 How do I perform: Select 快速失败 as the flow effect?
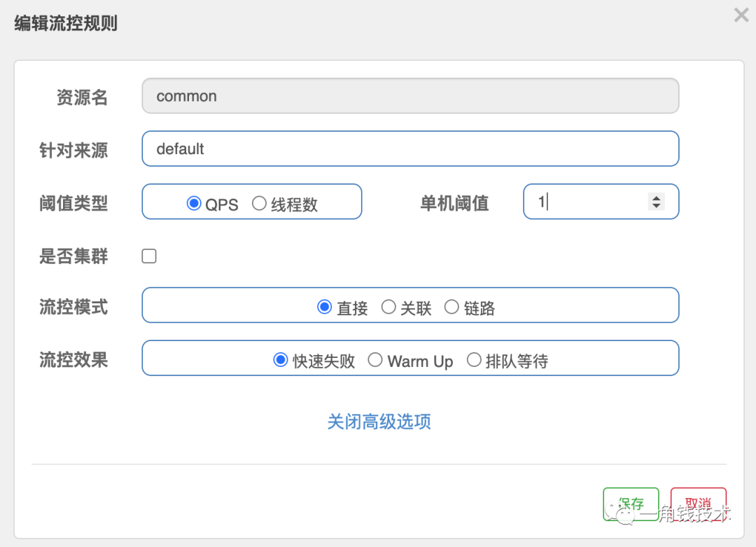pyautogui.click(x=281, y=360)
